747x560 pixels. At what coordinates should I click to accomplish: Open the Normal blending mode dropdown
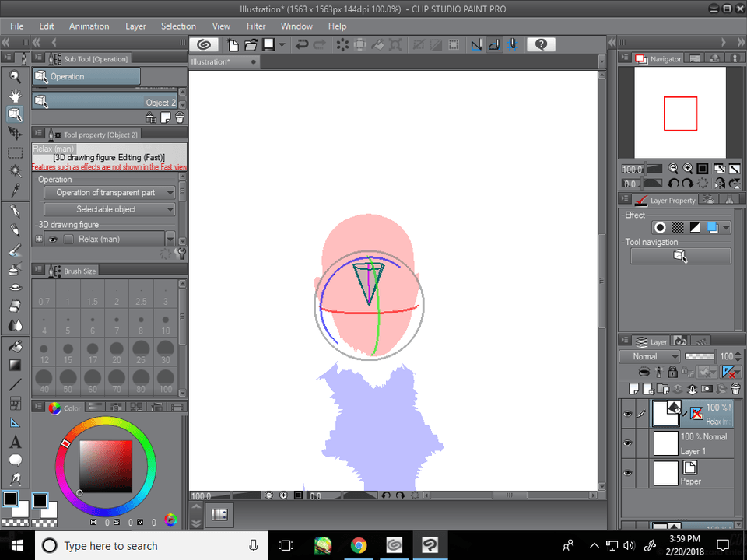coord(649,356)
